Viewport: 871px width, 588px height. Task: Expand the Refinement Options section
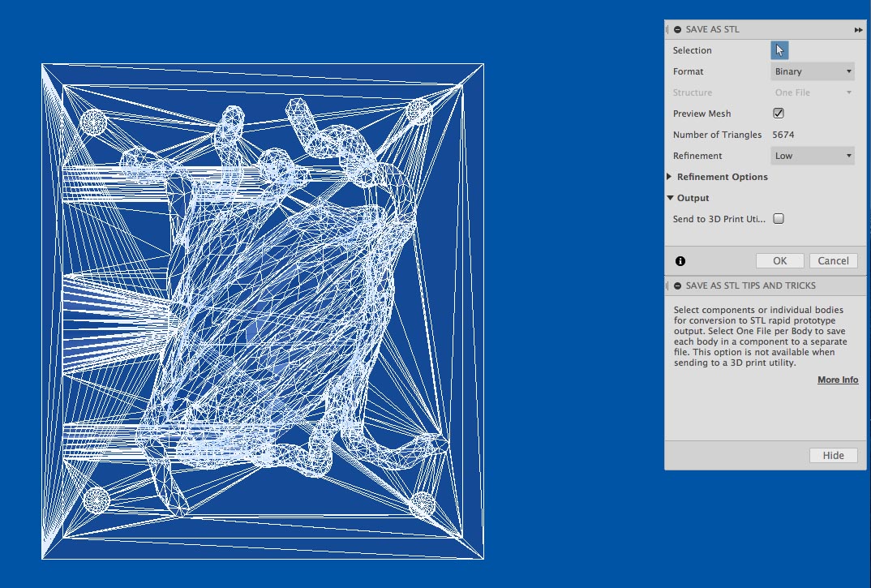pyautogui.click(x=669, y=177)
